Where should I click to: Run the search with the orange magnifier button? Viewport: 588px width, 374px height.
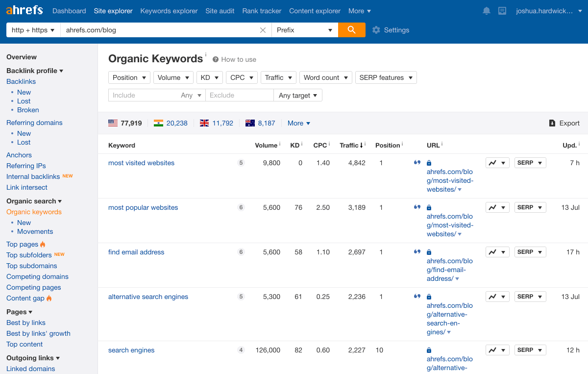351,30
